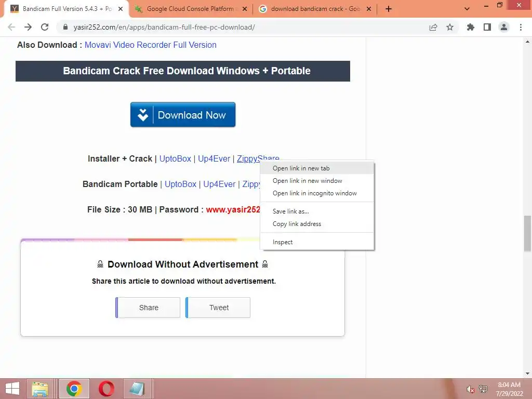The height and width of the screenshot is (399, 532).
Task: Close the Google Cloud Console tab
Action: tap(245, 9)
